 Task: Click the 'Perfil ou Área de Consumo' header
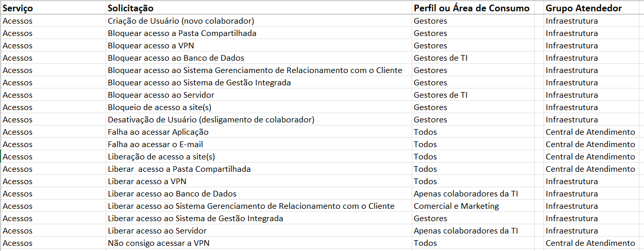click(x=471, y=8)
